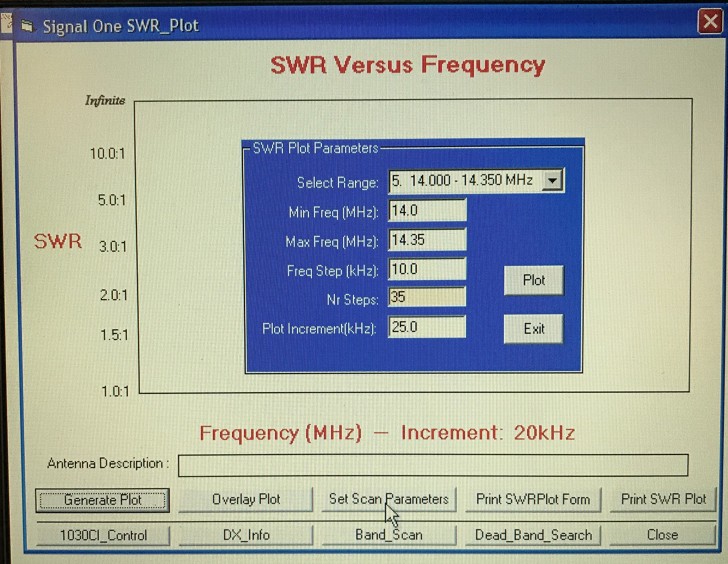Click the Generate Plot button
The height and width of the screenshot is (564, 728).
point(103,500)
